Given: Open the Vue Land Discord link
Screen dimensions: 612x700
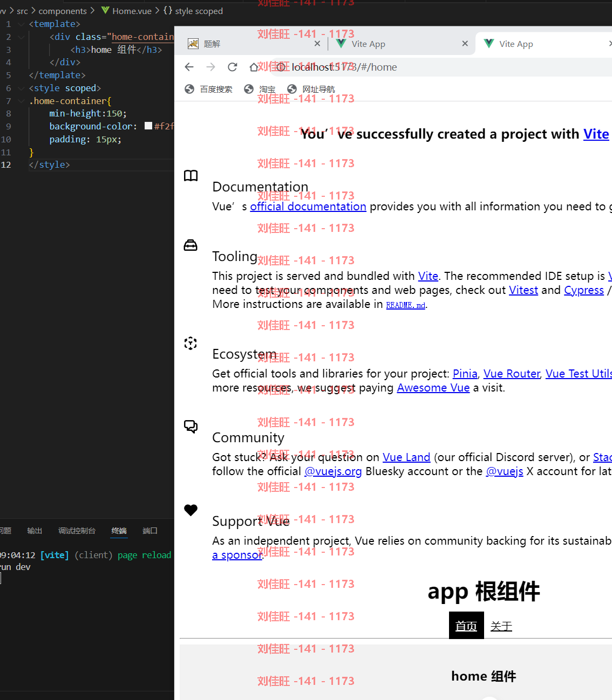Looking at the screenshot, I should 406,457.
